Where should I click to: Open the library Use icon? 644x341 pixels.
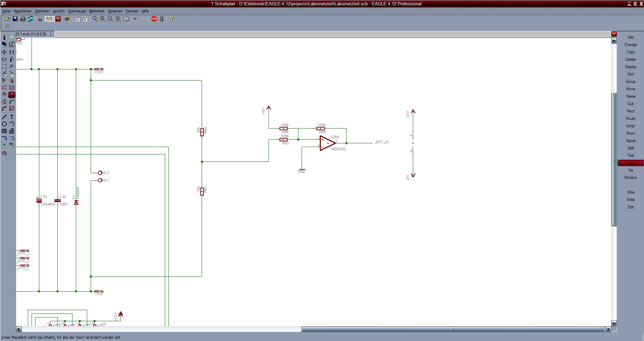pyautogui.click(x=67, y=19)
